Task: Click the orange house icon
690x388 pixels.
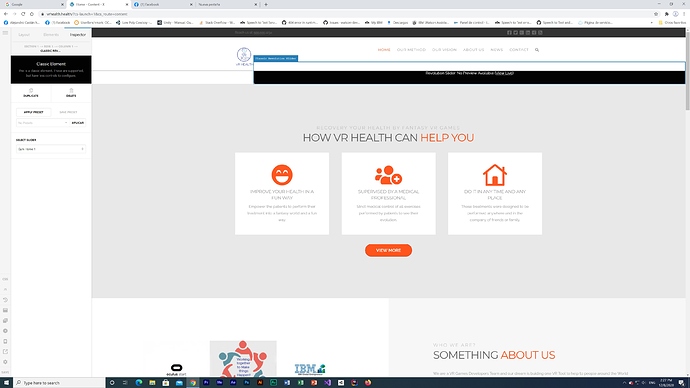Action: pos(495,175)
